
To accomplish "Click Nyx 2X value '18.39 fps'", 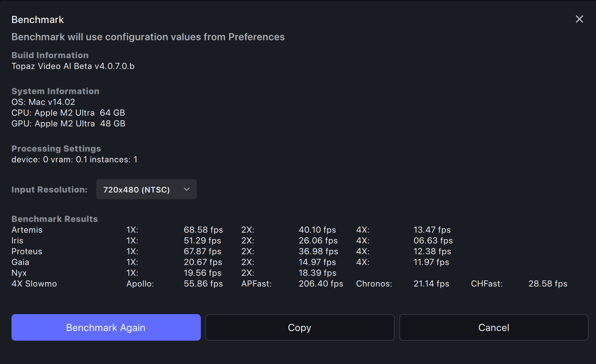I will point(317,273).
